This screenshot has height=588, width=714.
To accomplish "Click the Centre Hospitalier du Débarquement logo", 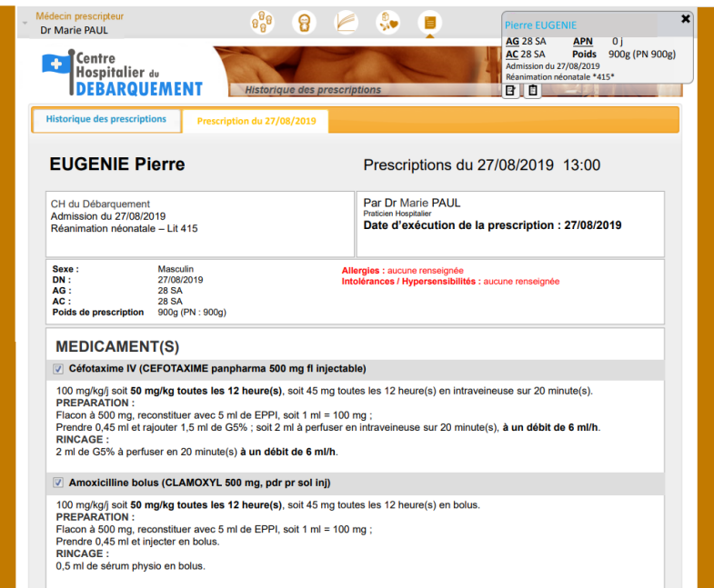I will coord(123,73).
